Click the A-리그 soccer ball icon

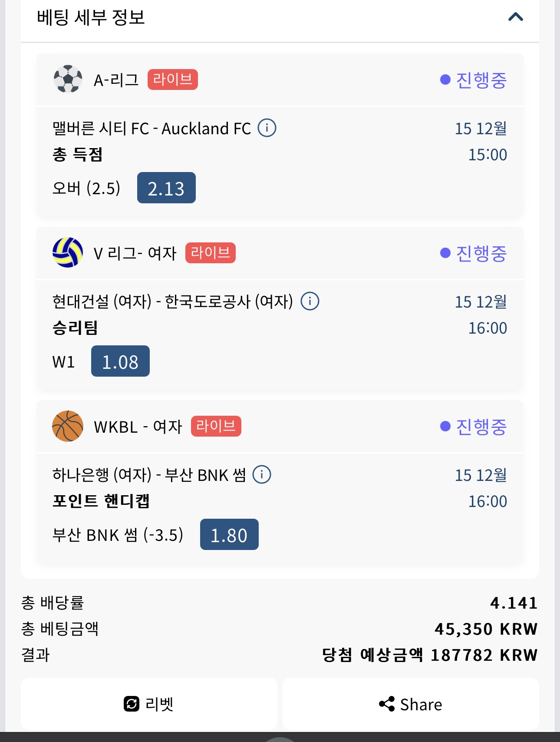pyautogui.click(x=68, y=79)
